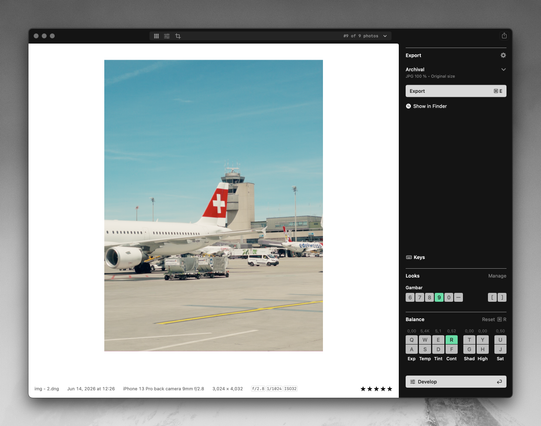Click the f/2.8 aperture badge

258,389
